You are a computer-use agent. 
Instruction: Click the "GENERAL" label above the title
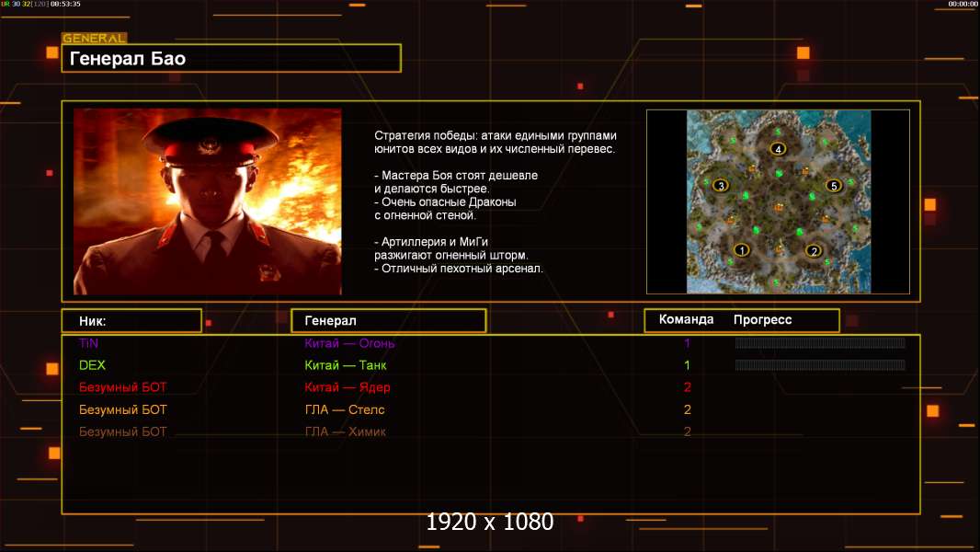[95, 38]
